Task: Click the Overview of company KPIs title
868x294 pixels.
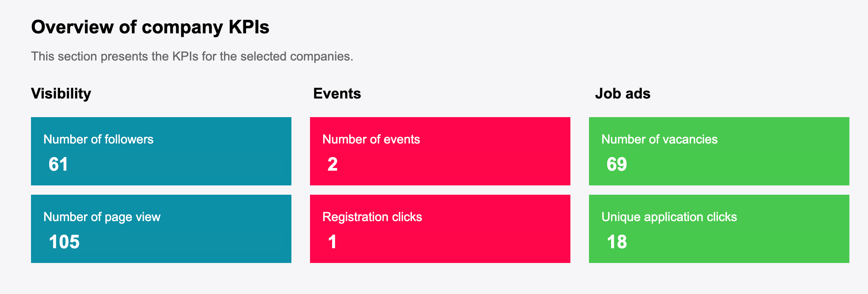Action: 150,27
